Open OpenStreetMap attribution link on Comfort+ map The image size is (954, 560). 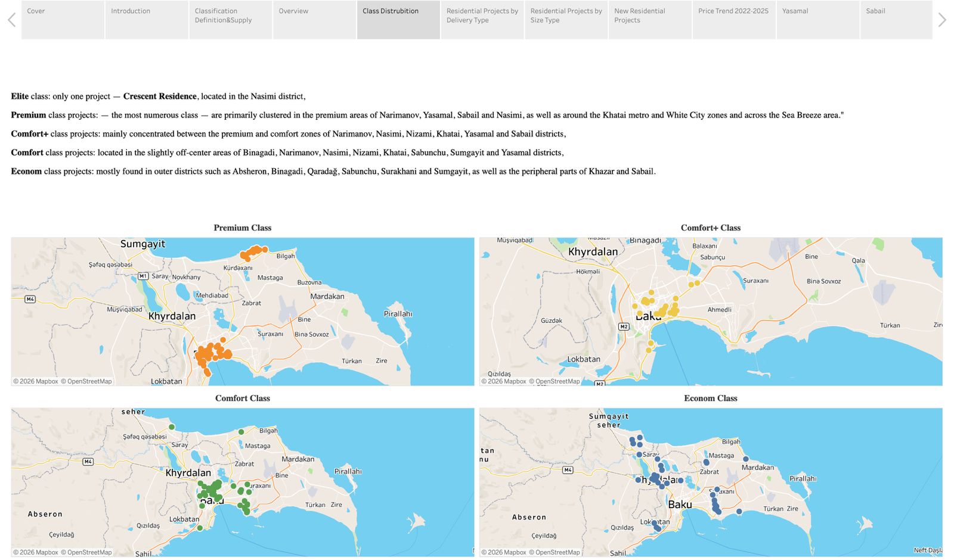pos(555,381)
